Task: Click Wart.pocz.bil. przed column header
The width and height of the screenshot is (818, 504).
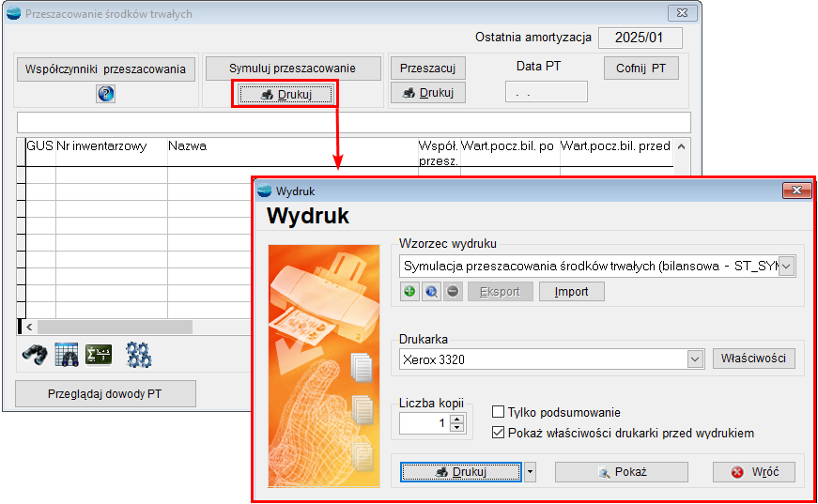Action: pos(616,152)
